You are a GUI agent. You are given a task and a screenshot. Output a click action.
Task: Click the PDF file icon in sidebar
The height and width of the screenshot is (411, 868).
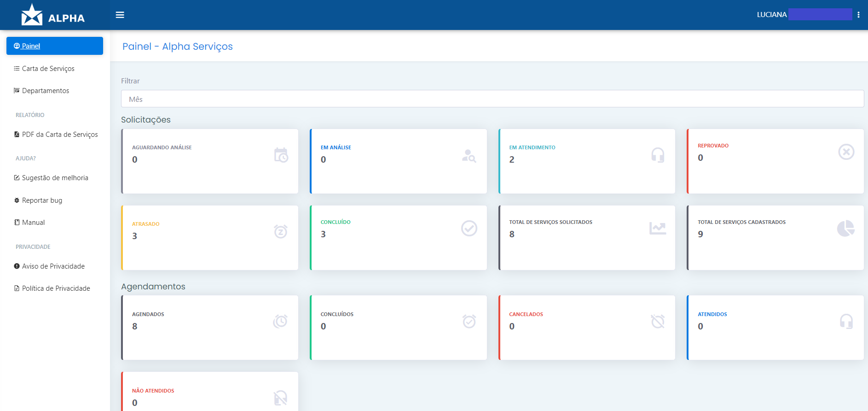pyautogui.click(x=17, y=134)
